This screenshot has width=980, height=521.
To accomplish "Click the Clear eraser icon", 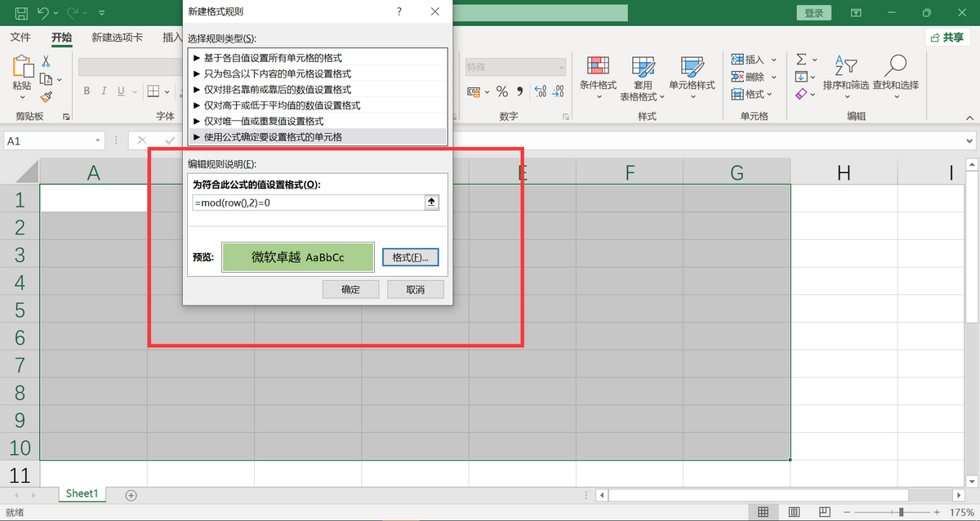I will (x=801, y=94).
